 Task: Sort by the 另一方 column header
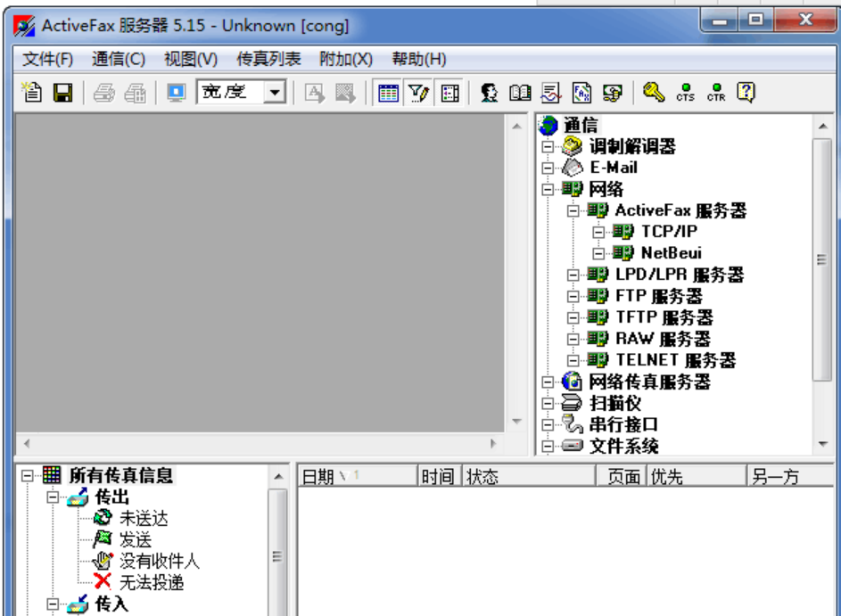(791, 476)
